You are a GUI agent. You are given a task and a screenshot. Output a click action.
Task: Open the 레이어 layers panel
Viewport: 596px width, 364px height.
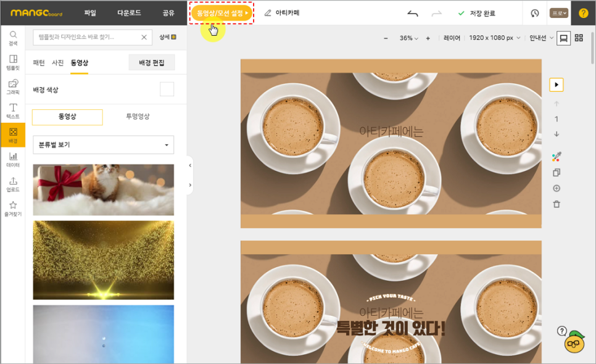pos(452,38)
